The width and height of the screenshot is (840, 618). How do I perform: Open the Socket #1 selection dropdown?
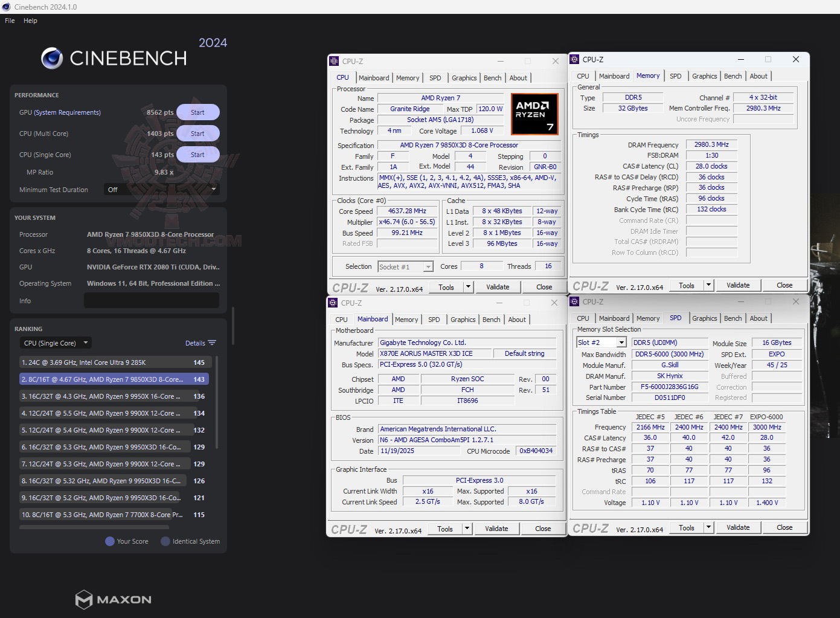406,266
